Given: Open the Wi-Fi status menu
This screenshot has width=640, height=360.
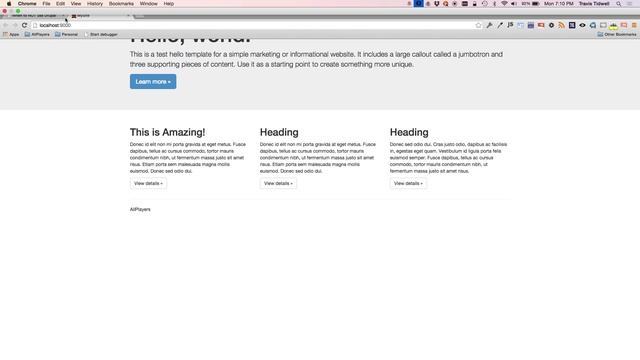Looking at the screenshot, I should click(x=504, y=4).
